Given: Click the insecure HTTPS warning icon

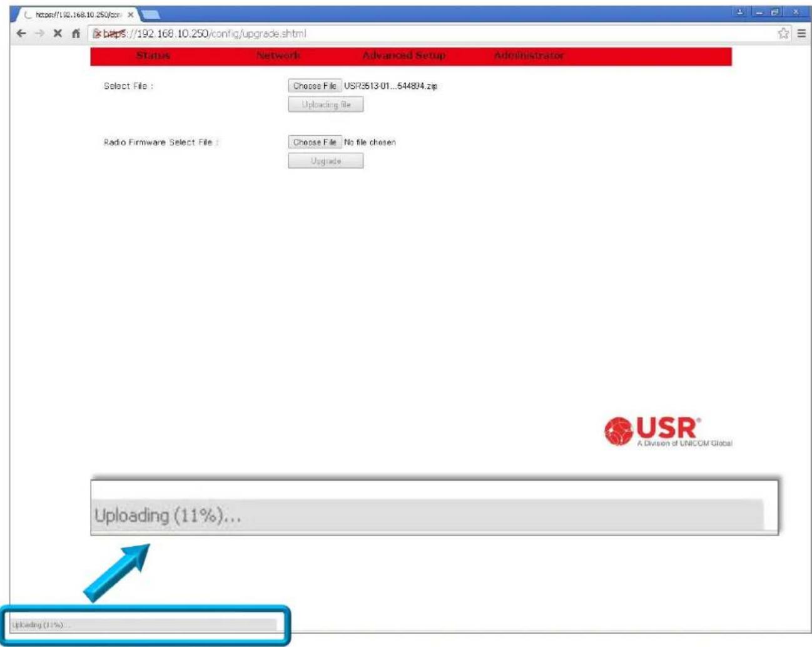Looking at the screenshot, I should coord(97,34).
